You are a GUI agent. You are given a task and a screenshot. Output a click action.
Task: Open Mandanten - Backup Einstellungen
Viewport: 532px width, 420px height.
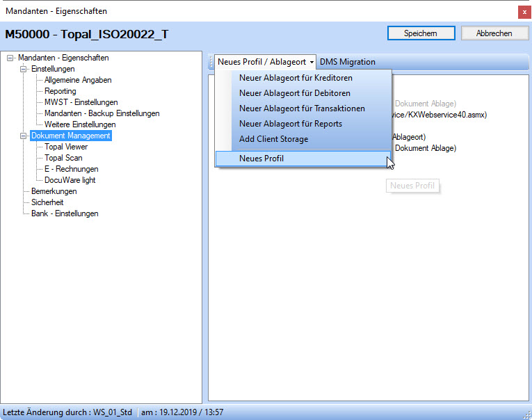102,113
